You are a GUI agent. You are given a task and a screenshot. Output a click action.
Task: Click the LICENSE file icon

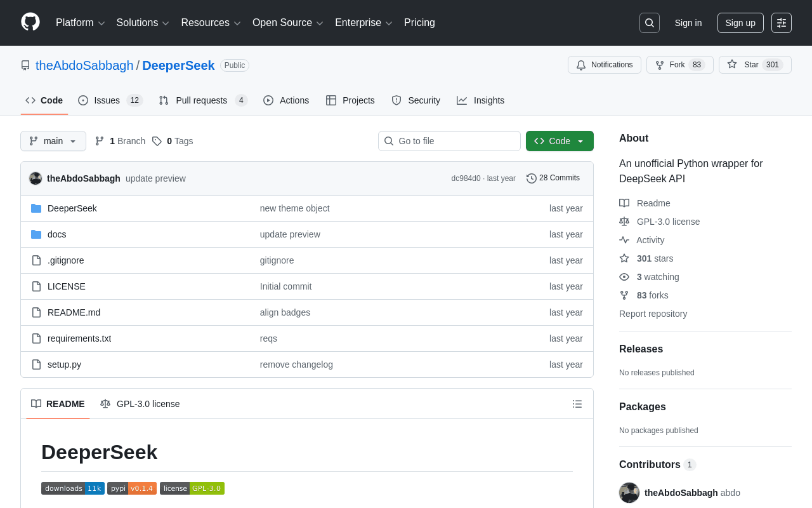pyautogui.click(x=36, y=286)
